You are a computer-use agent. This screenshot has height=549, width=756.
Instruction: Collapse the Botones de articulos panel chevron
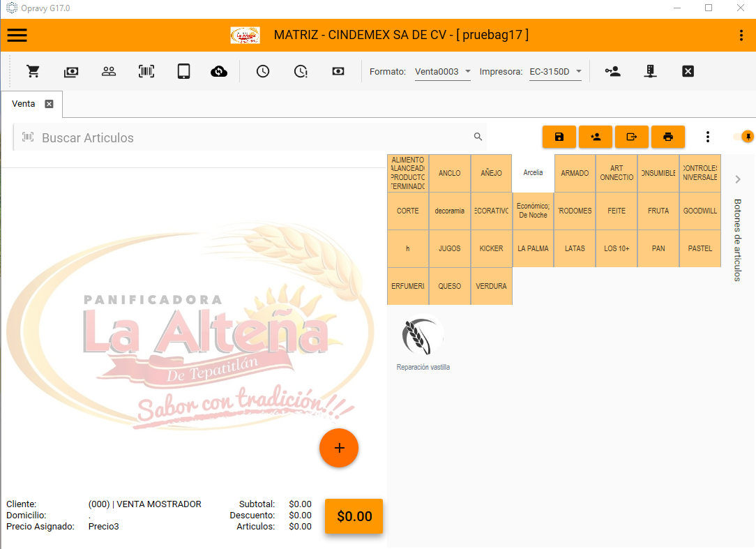click(x=738, y=179)
